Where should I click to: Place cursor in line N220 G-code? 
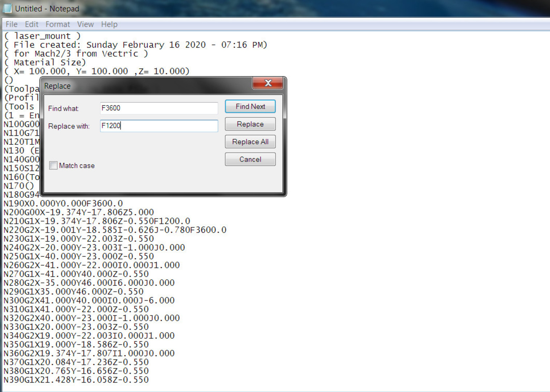(115, 230)
